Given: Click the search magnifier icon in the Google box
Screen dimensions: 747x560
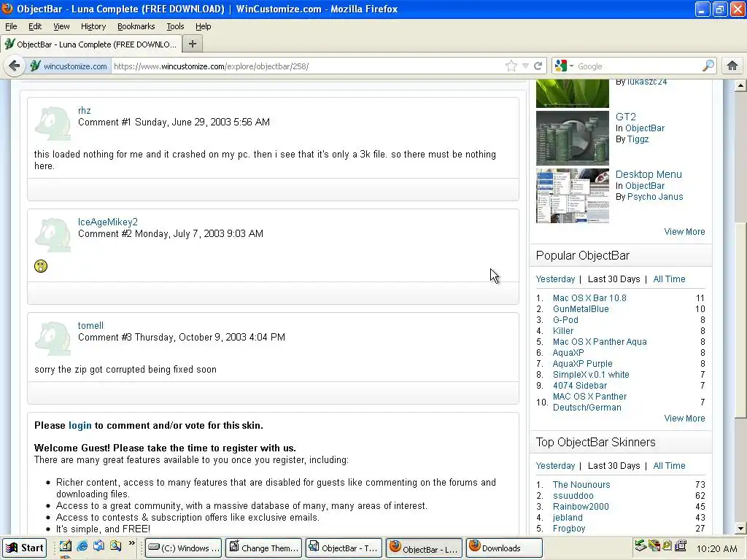Looking at the screenshot, I should tap(708, 66).
